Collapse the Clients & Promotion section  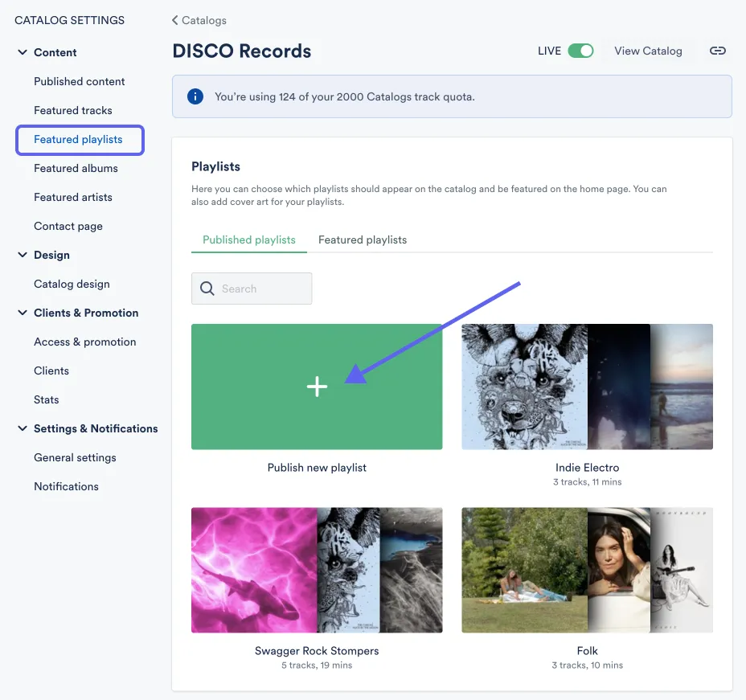[23, 313]
